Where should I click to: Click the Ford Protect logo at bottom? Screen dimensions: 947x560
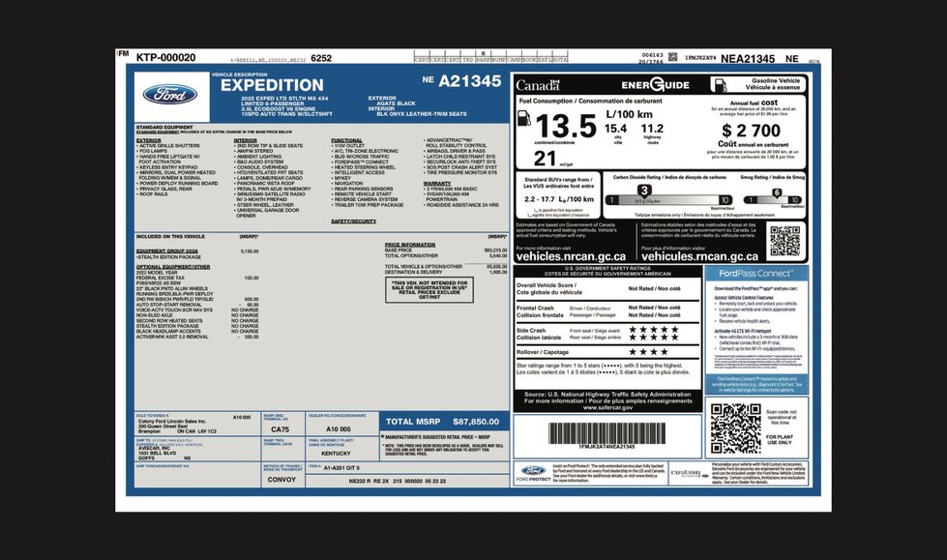tap(533, 472)
